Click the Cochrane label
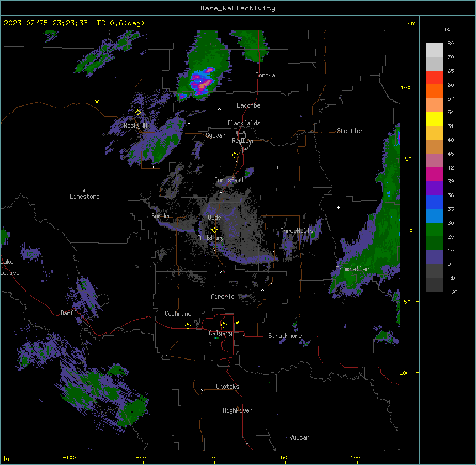The width and height of the screenshot is (476, 465). (x=178, y=314)
